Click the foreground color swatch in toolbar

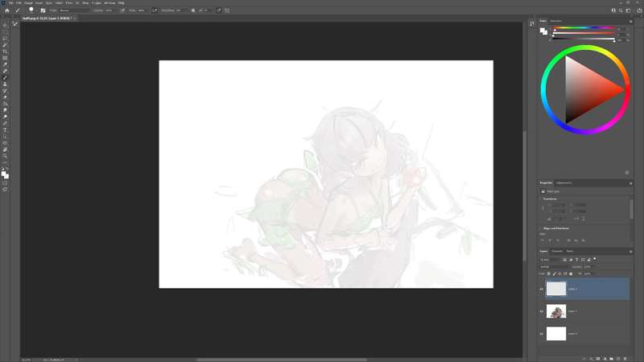(4, 172)
